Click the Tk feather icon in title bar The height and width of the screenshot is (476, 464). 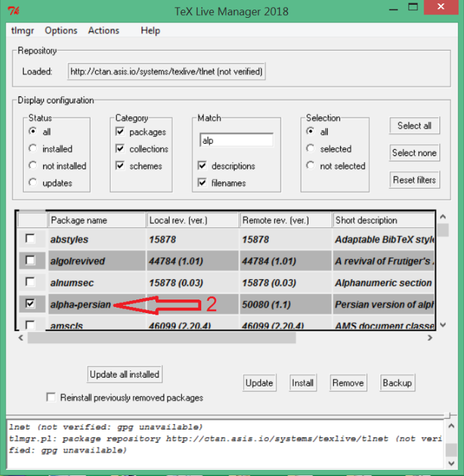coord(13,11)
